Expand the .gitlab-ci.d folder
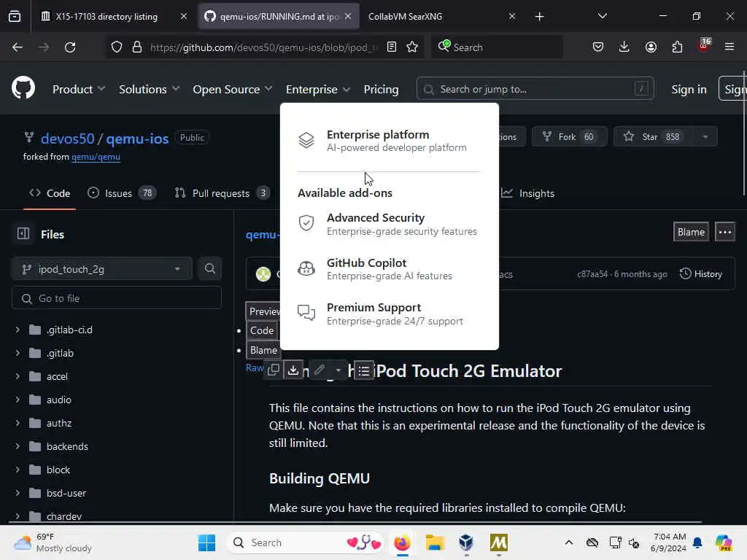The height and width of the screenshot is (560, 747). pyautogui.click(x=18, y=330)
